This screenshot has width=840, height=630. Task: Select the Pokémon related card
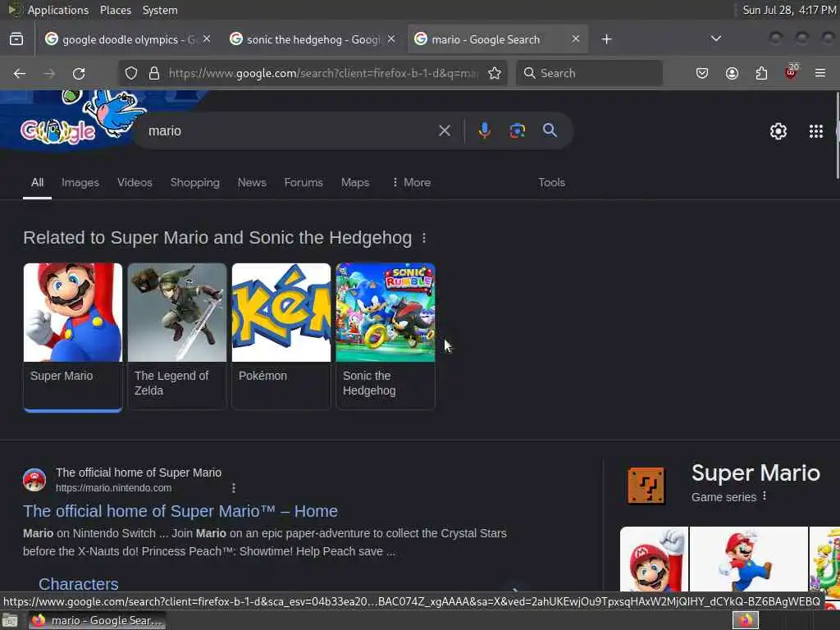pos(281,336)
